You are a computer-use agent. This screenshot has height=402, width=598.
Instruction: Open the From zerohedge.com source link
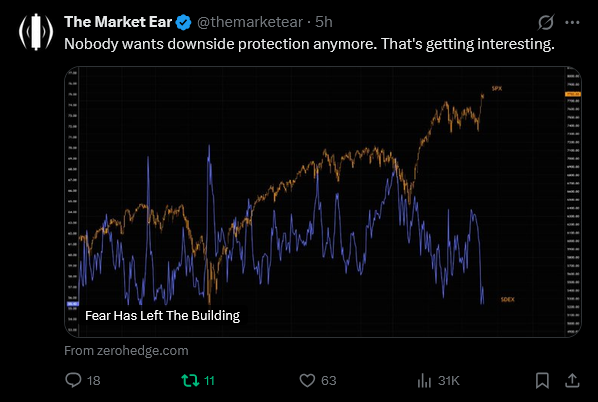pyautogui.click(x=126, y=351)
